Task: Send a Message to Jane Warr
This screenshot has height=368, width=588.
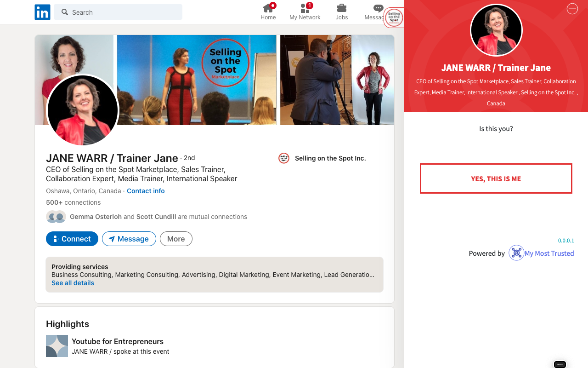Action: click(129, 239)
